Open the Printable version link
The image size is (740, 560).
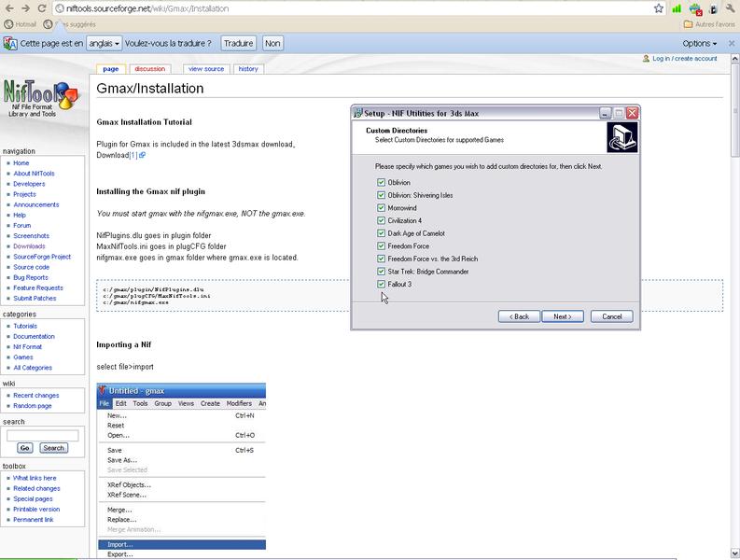tap(36, 509)
